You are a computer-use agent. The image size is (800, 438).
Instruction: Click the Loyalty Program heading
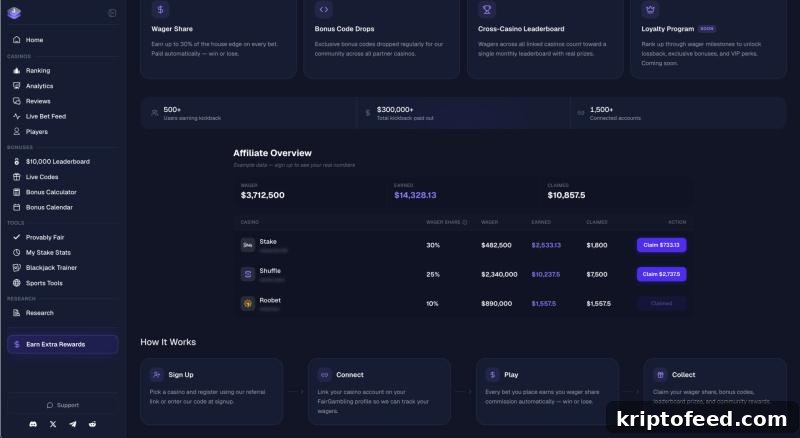[667, 29]
